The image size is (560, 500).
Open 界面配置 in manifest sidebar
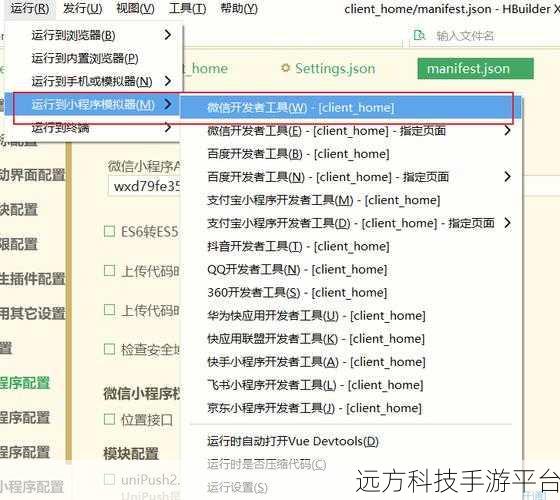[x=32, y=175]
